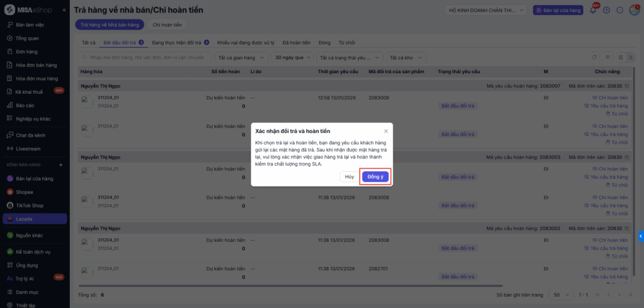Open Đang thực hiện đổi trả tab

tap(180, 42)
